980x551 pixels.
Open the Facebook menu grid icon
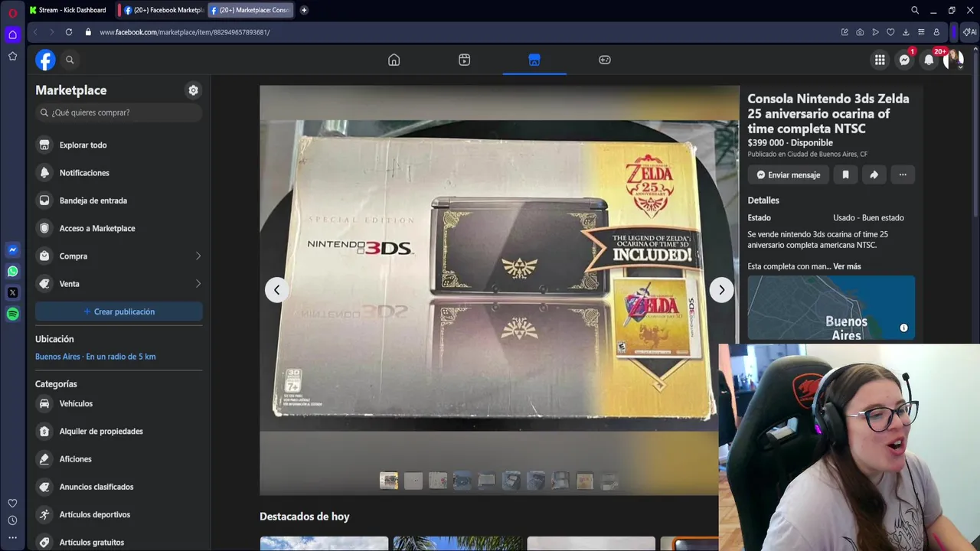pyautogui.click(x=880, y=60)
